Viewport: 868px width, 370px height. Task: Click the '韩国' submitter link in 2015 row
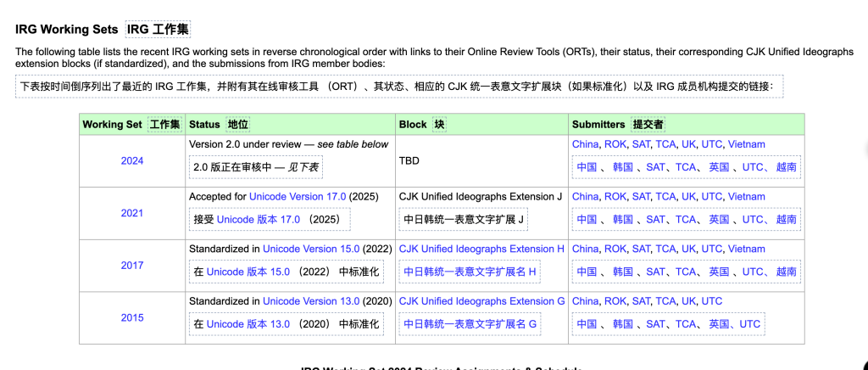[622, 324]
